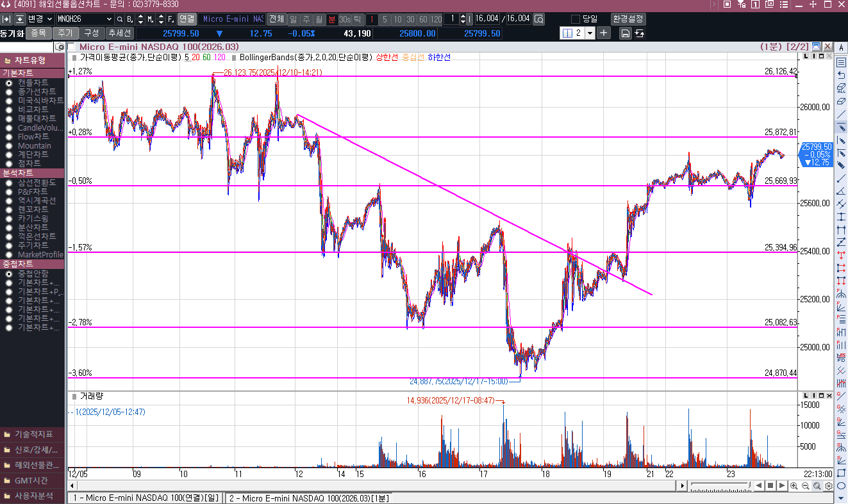Image resolution: width=848 pixels, height=504 pixels.
Task: Open the 변경 dropdown
Action: tap(49, 19)
